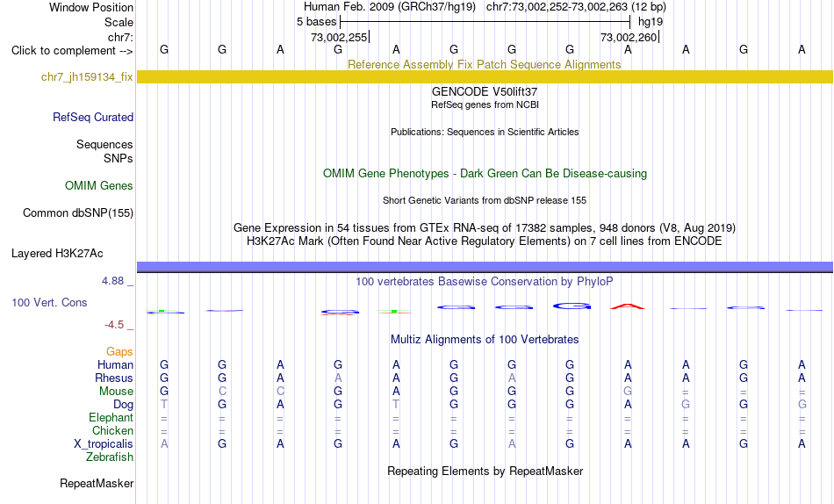Image resolution: width=834 pixels, height=504 pixels.
Task: Click the OMIM Gene Phenotypes track title
Action: pyautogui.click(x=485, y=174)
